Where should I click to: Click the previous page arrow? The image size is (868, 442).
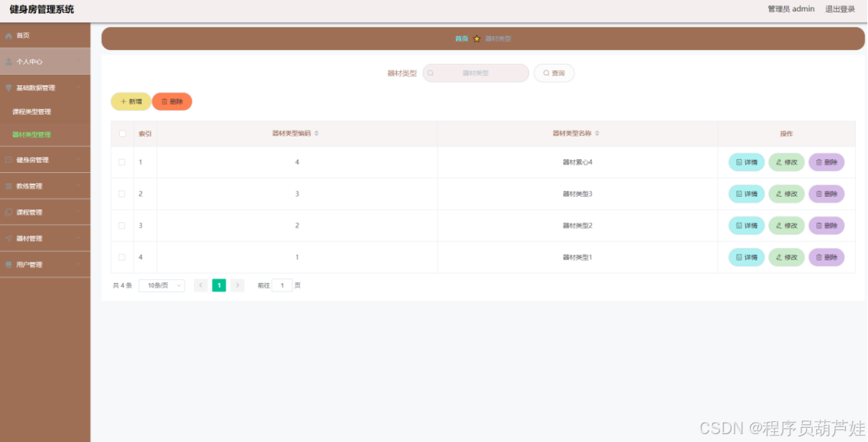pos(201,286)
